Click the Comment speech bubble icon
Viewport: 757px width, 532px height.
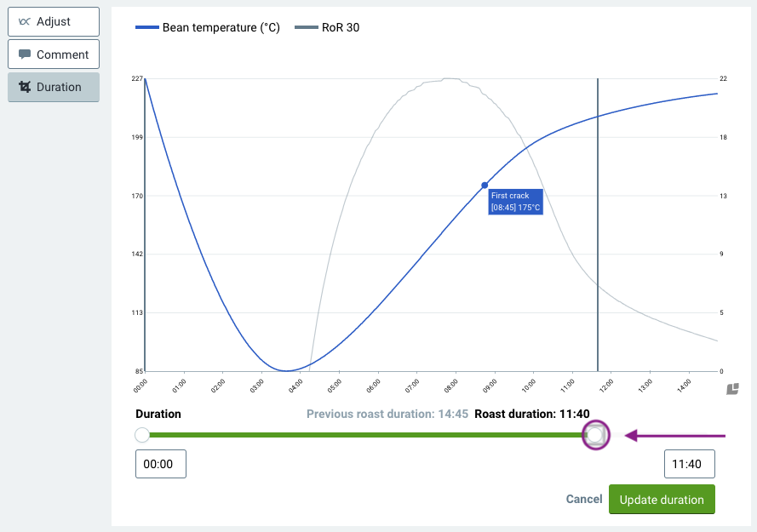(25, 54)
